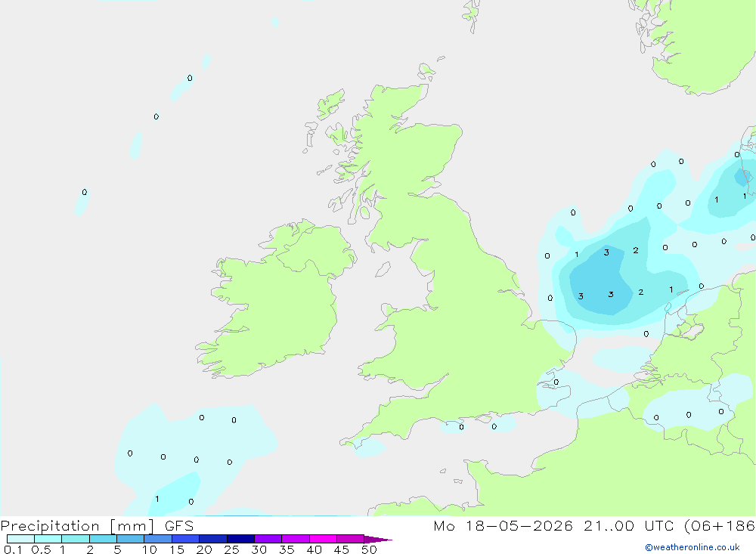Viewport: 756px width, 554px height.
Task: Select the dark navy 25–30 legend swatch
Action: click(240, 539)
